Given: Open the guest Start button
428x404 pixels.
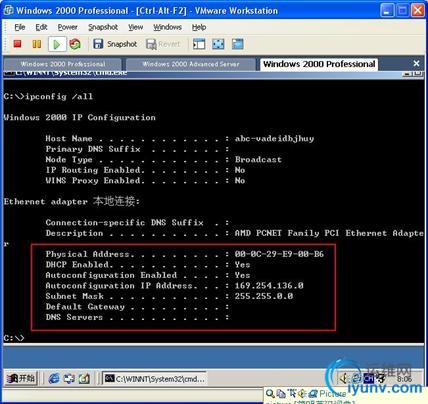Looking at the screenshot, I should pyautogui.click(x=21, y=378).
